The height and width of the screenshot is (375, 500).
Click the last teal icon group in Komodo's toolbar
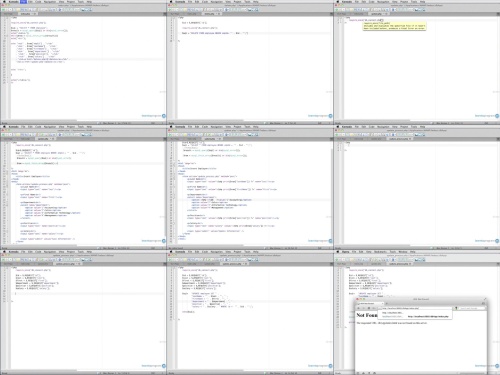(87, 10)
